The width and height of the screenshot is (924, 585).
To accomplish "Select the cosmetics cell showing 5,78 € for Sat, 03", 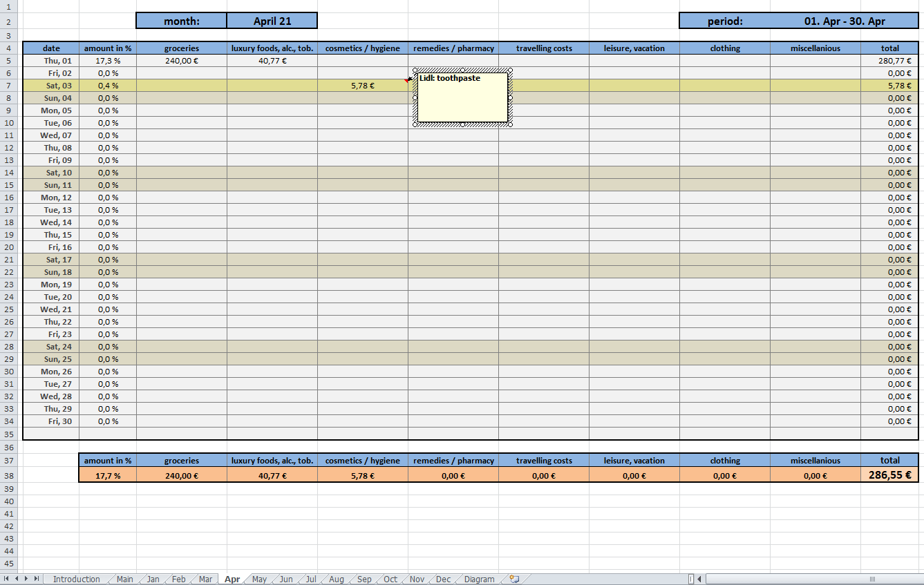I will (x=362, y=86).
